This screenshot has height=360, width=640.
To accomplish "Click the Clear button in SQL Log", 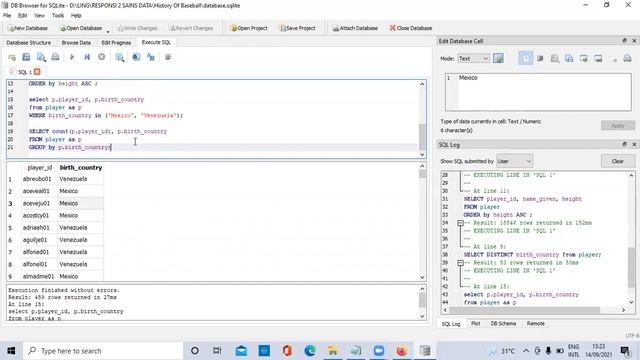I will pos(618,161).
